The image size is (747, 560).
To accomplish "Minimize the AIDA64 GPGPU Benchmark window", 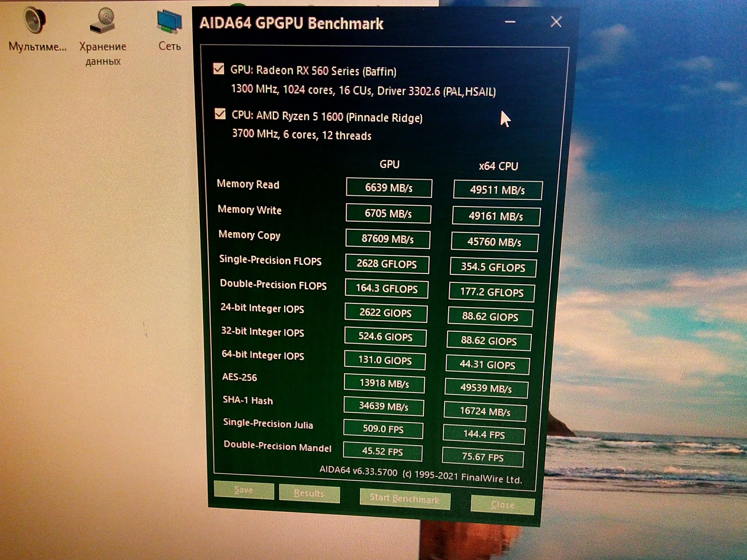I will [x=510, y=21].
